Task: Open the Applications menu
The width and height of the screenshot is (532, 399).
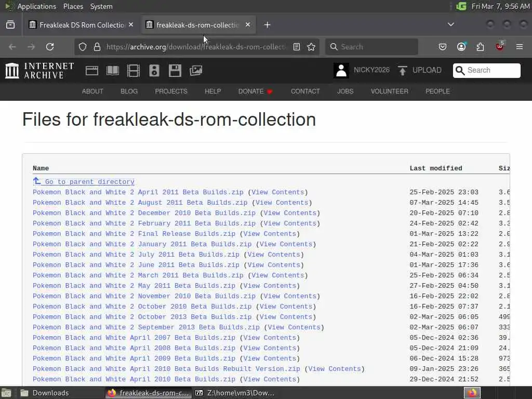Action: pyautogui.click(x=37, y=6)
